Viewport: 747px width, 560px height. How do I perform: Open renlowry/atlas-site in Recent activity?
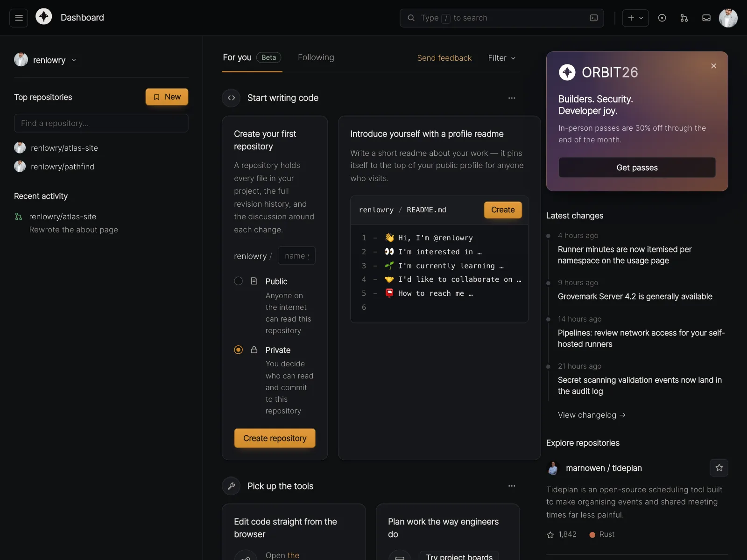point(63,217)
